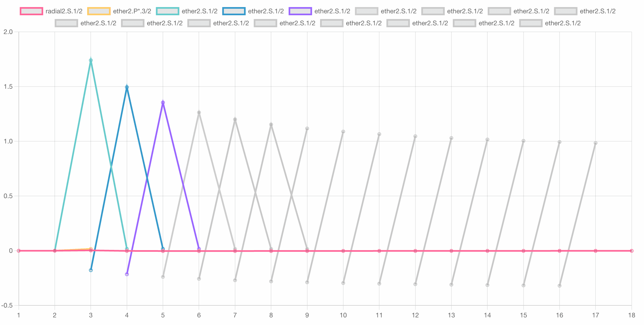
Task: Select the blue peak data point at x=4
Action: [127, 87]
